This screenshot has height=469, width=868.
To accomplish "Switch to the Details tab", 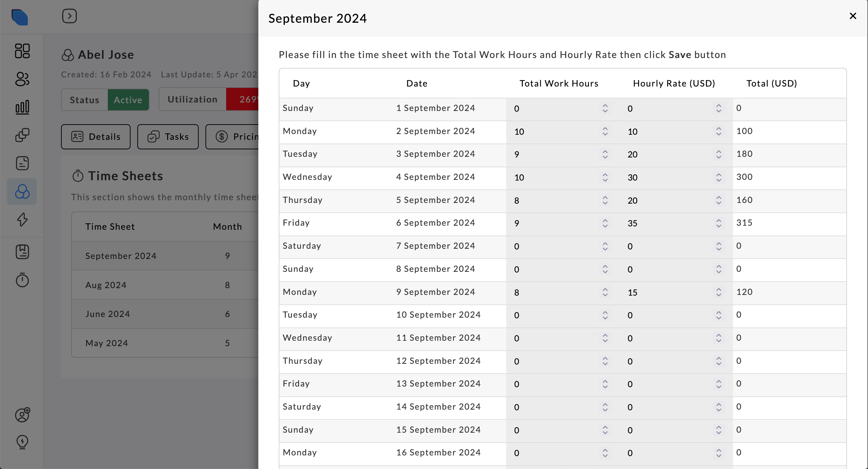I will click(96, 137).
